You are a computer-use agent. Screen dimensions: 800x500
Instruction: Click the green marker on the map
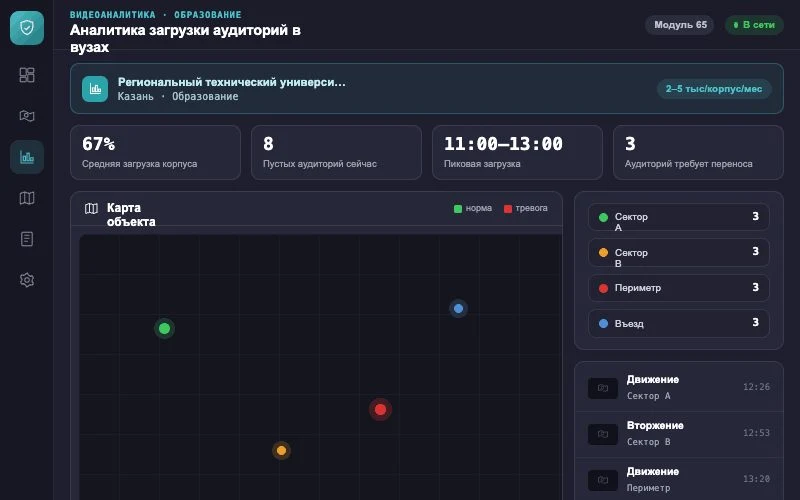tap(164, 329)
